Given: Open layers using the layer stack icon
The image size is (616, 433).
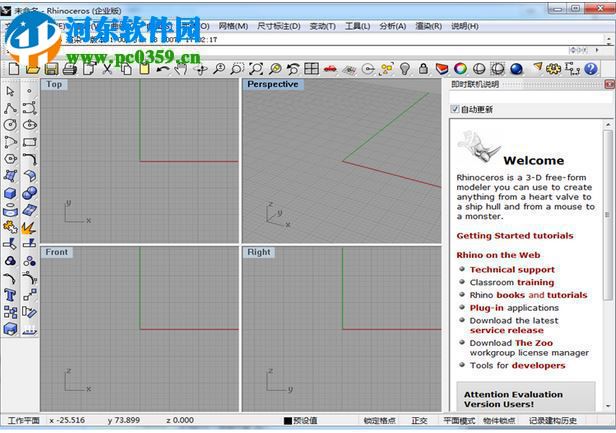Looking at the screenshot, I should (x=442, y=69).
